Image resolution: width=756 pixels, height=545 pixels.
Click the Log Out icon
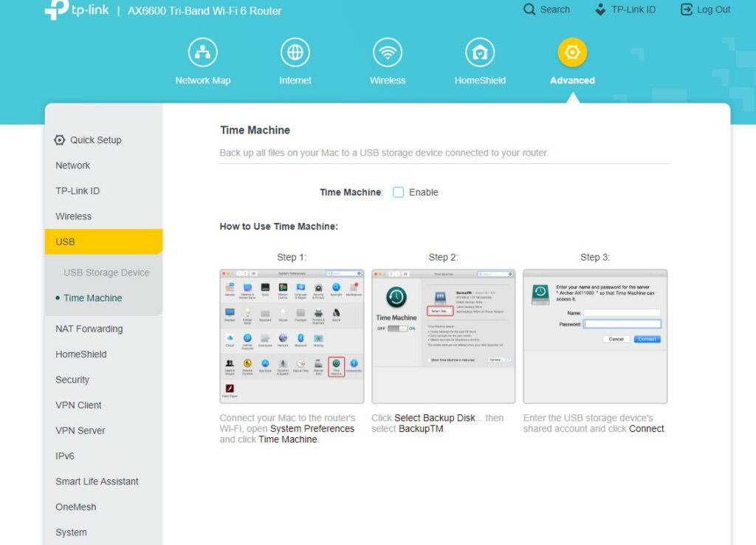pos(687,10)
